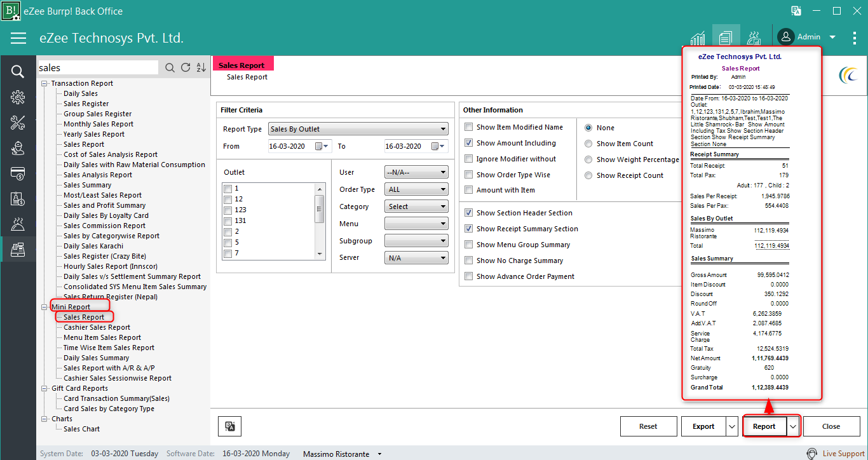Select the Sales Chart item

pyautogui.click(x=81, y=429)
